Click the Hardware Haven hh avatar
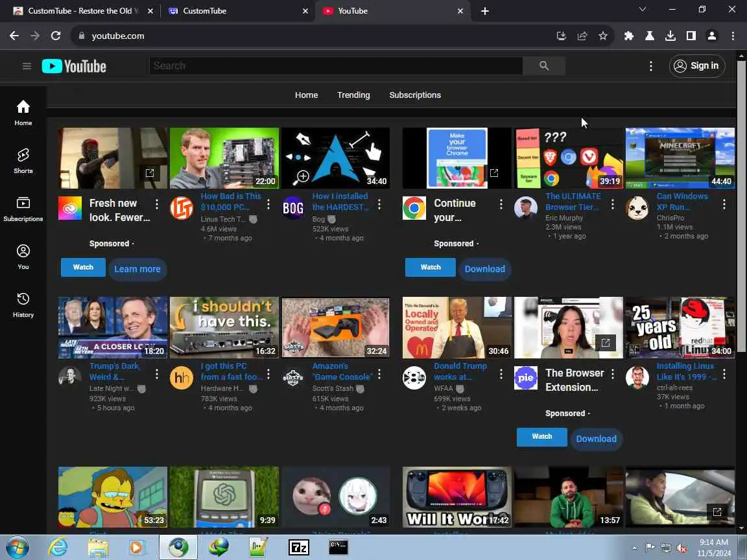Screen dimensions: 747x560 [x=182, y=378]
